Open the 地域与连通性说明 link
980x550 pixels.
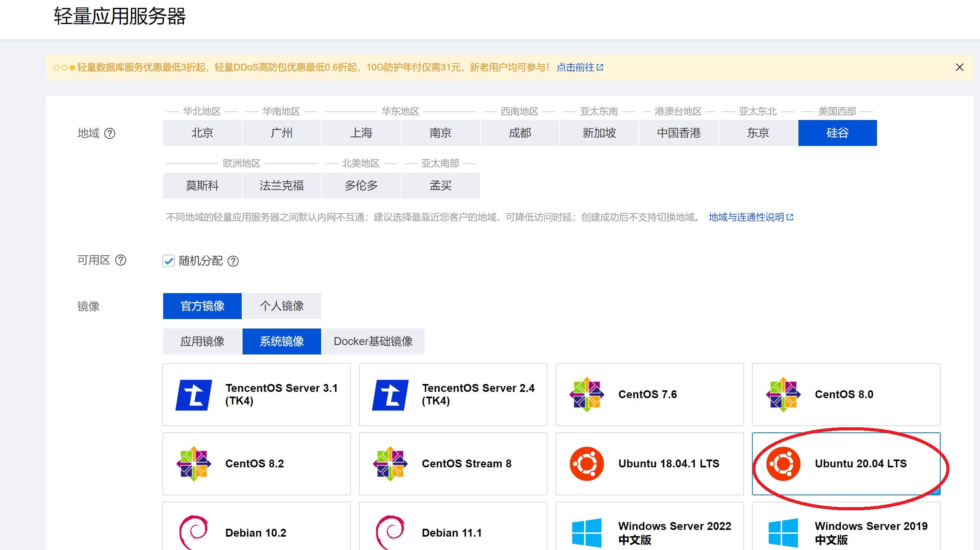click(x=750, y=217)
